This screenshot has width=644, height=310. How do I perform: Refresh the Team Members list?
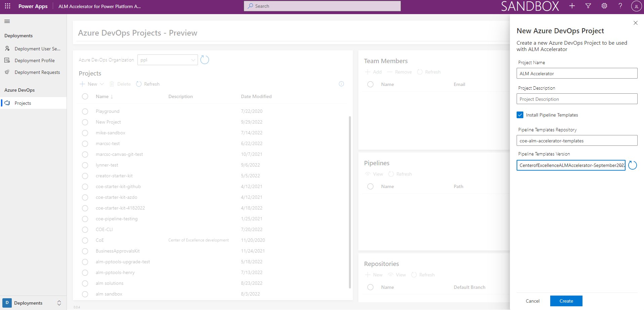[x=429, y=72]
